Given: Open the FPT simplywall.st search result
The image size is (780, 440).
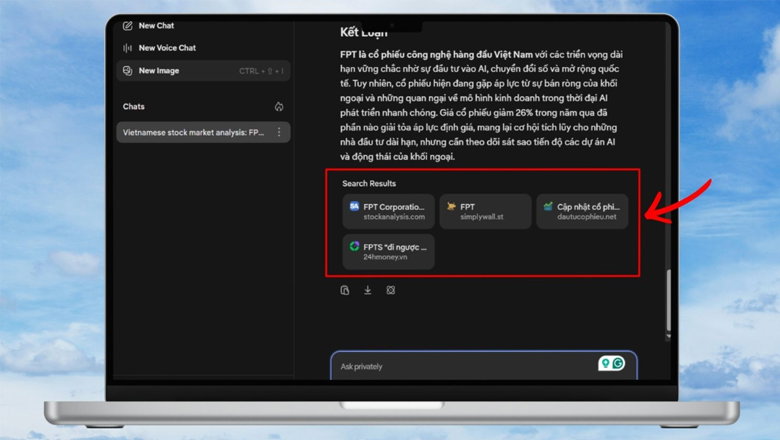Looking at the screenshot, I should click(x=485, y=211).
